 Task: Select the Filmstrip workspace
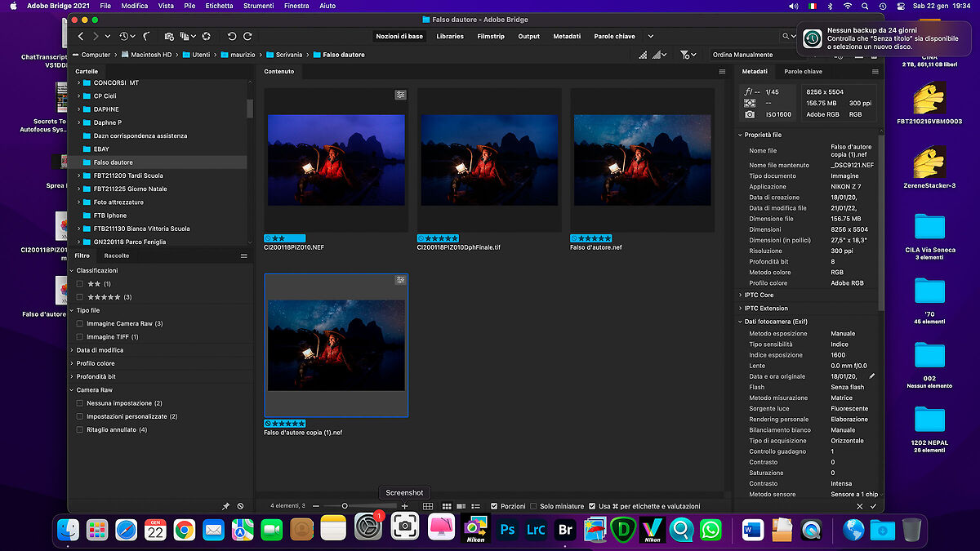tap(491, 37)
